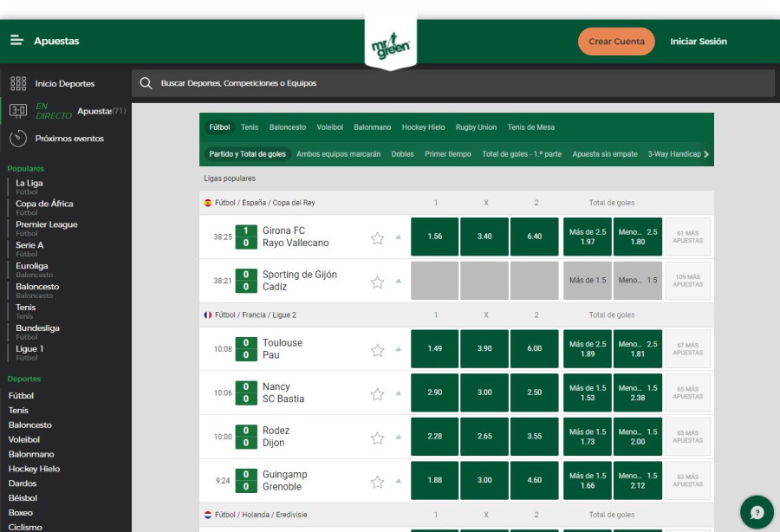
Task: Open Boxeo in the Deportes list
Action: coord(21,513)
